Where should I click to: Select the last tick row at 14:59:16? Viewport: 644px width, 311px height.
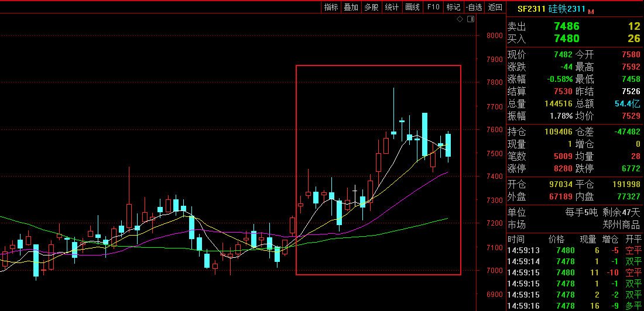click(574, 306)
